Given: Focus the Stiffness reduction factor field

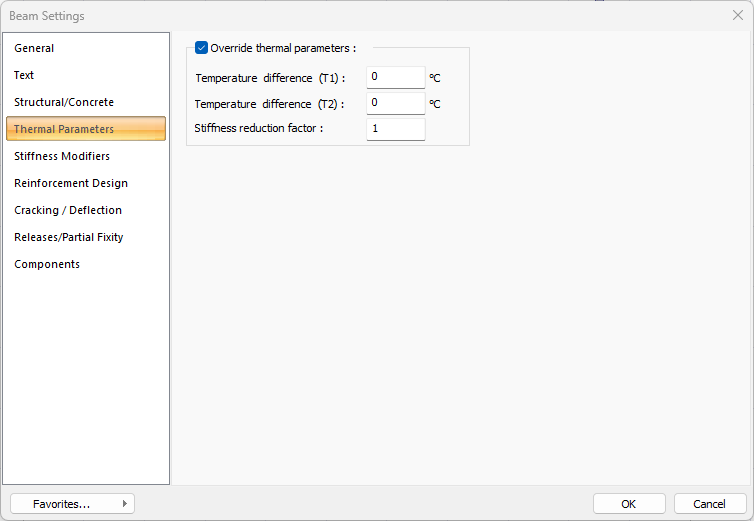Looking at the screenshot, I should (x=396, y=129).
